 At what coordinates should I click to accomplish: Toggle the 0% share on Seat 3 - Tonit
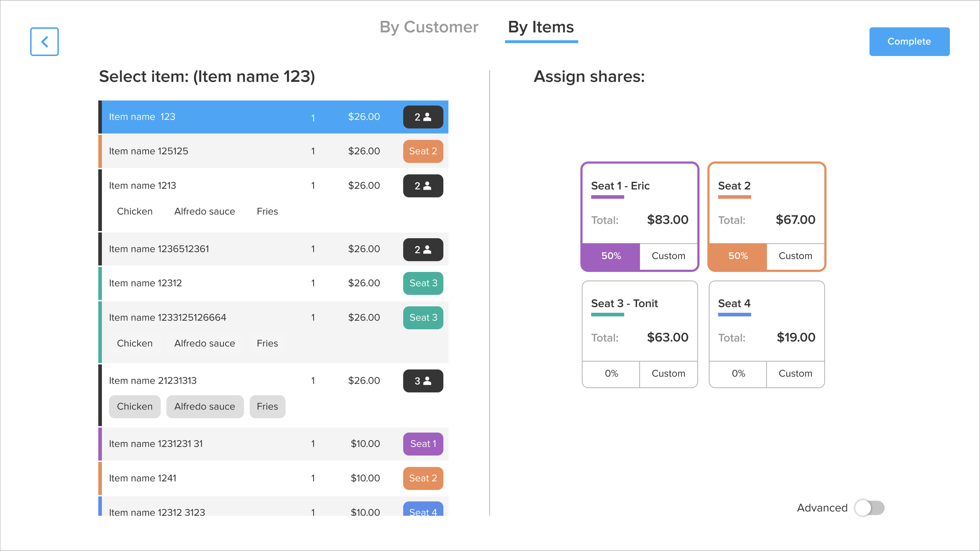coord(610,373)
